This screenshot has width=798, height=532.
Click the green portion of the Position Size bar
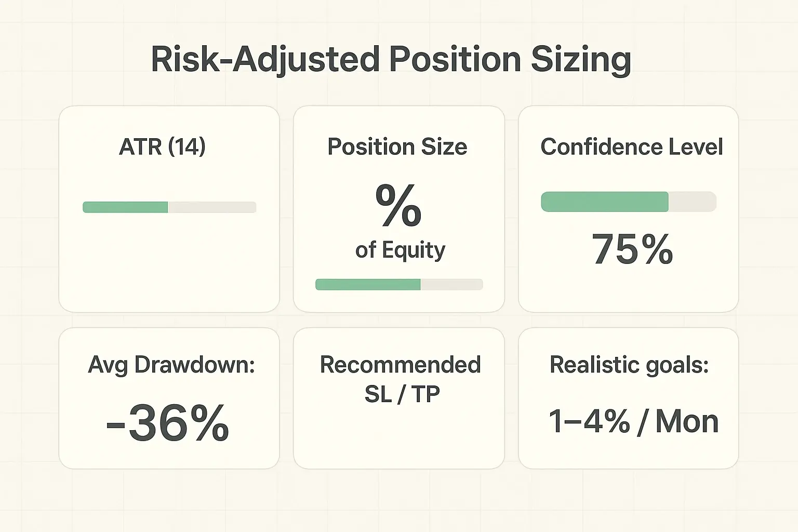[368, 284]
